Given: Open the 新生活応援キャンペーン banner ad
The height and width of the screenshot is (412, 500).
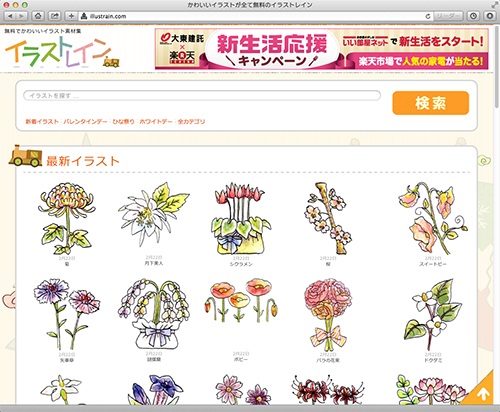Looking at the screenshot, I should [x=322, y=49].
